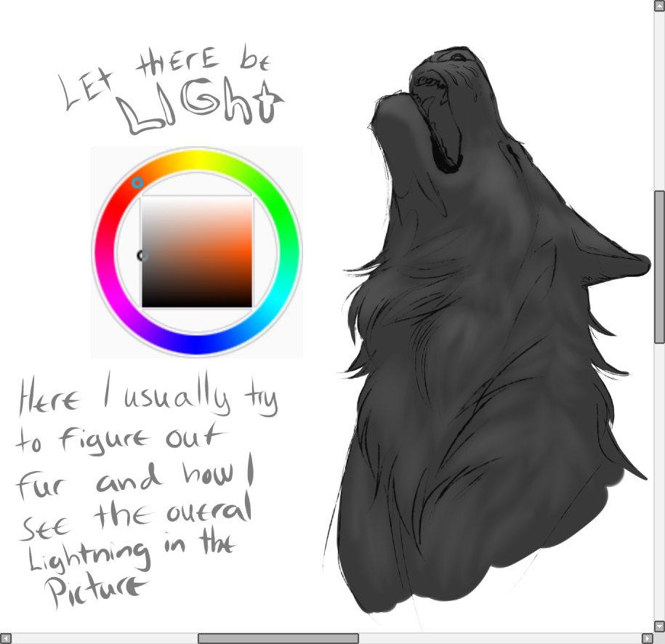Select the blue hue marker on color ring

tap(137, 183)
